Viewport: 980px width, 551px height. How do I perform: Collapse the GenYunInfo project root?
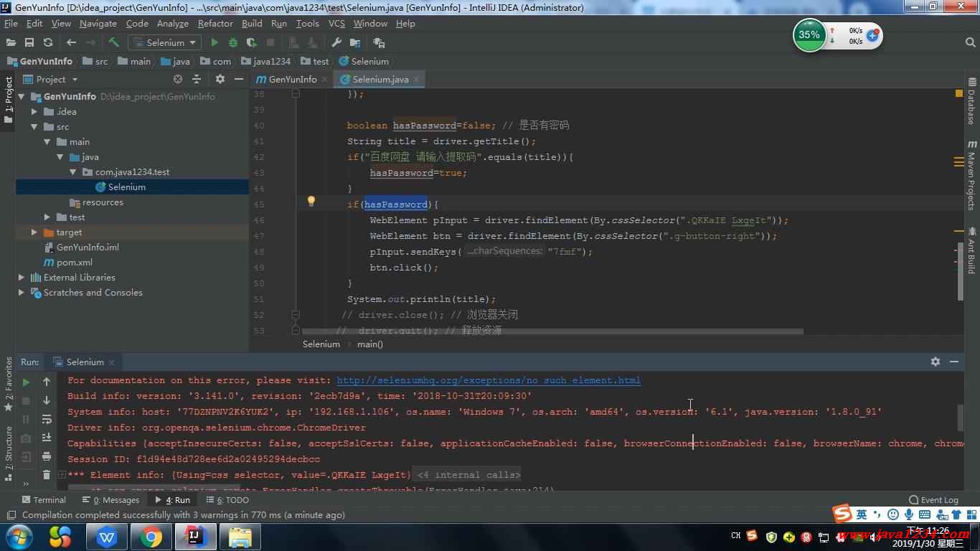click(22, 96)
